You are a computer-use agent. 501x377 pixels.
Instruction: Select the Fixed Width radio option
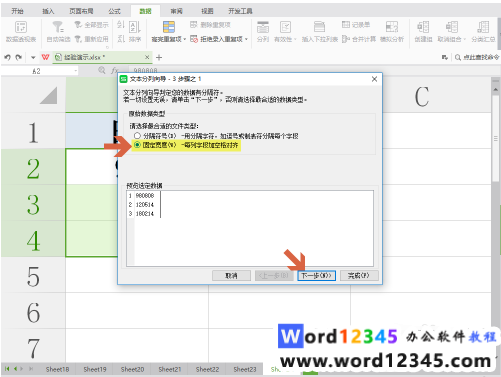tap(137, 145)
